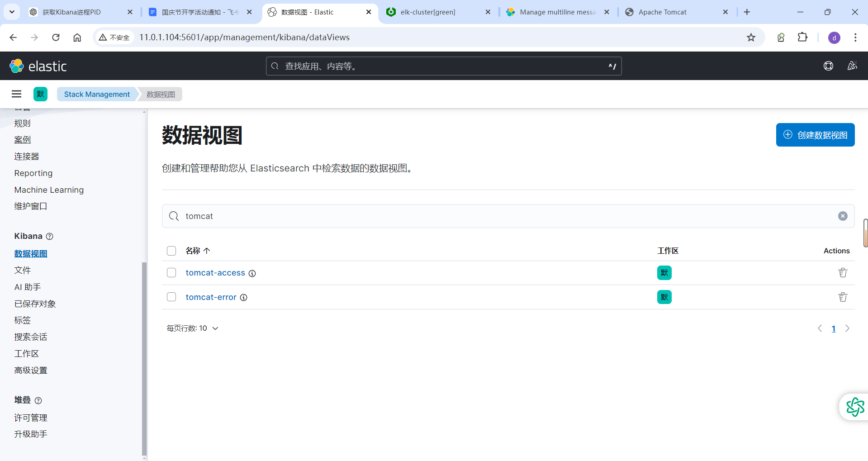The image size is (868, 461).
Task: Click workspace badge in tomcat-error row
Action: (x=664, y=297)
